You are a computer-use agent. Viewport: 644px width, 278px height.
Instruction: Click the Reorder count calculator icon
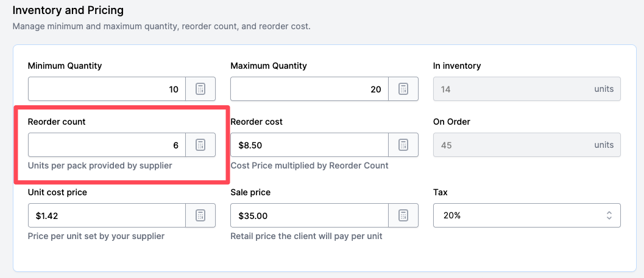click(200, 145)
